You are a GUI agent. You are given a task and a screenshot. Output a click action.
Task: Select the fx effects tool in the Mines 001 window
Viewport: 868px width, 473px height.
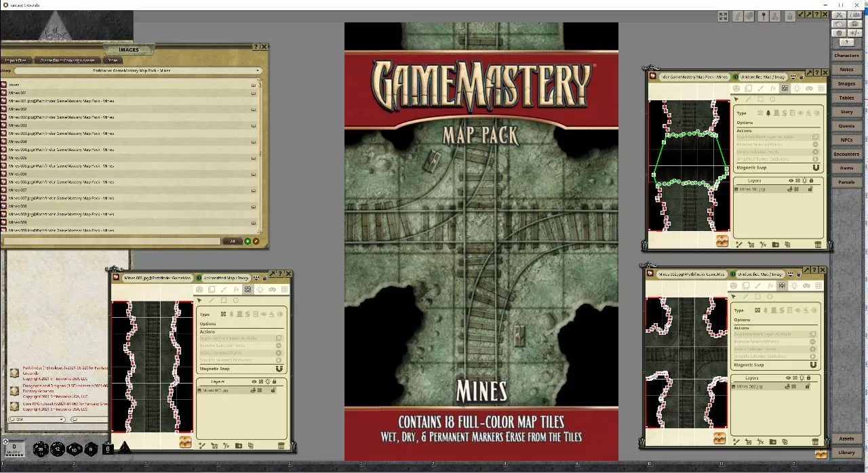(x=773, y=88)
